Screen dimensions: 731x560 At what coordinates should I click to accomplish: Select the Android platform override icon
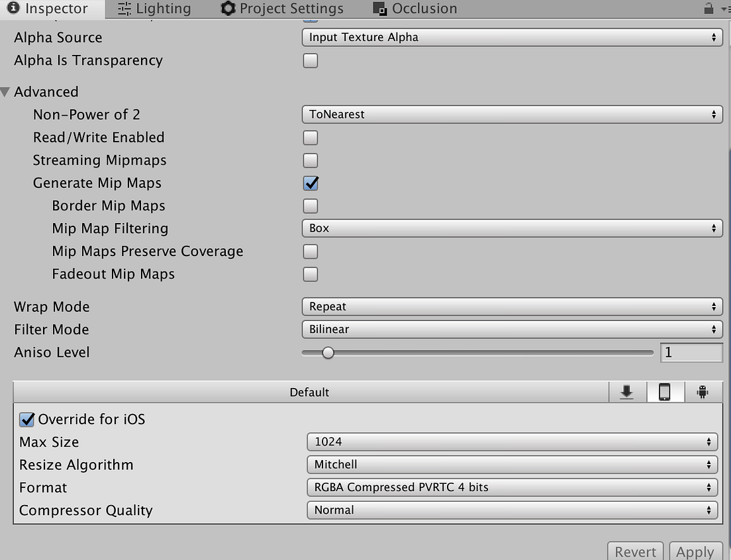(x=703, y=392)
